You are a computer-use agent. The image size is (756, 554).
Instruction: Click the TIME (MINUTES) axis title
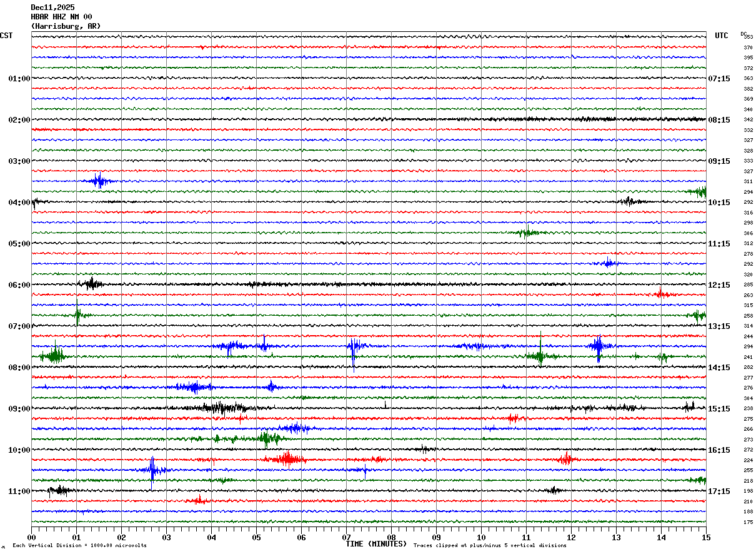(x=376, y=544)
